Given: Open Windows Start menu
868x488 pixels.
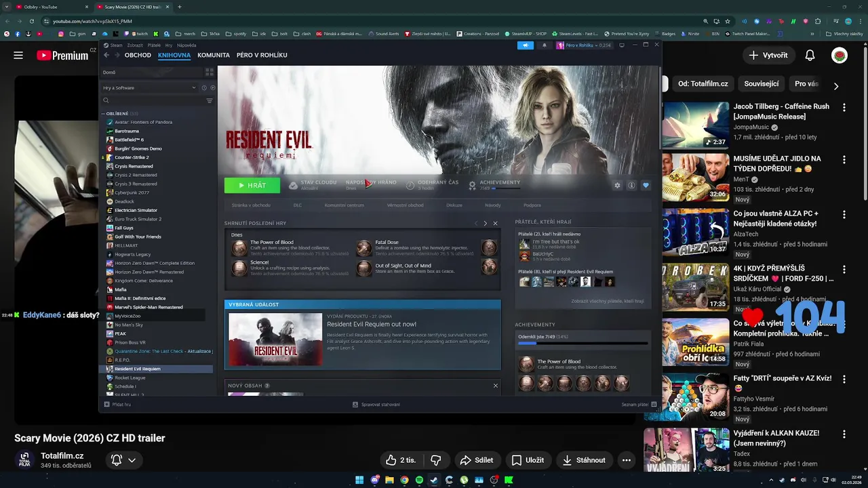Looking at the screenshot, I should point(359,480).
